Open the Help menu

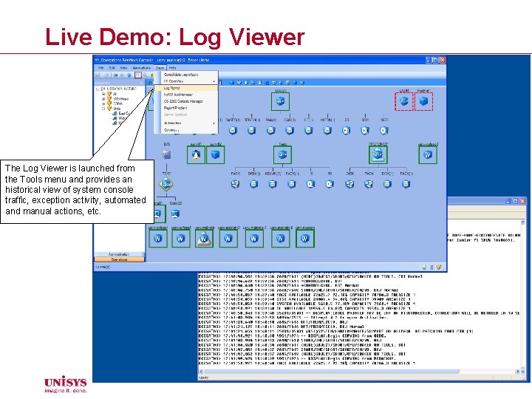(x=172, y=68)
